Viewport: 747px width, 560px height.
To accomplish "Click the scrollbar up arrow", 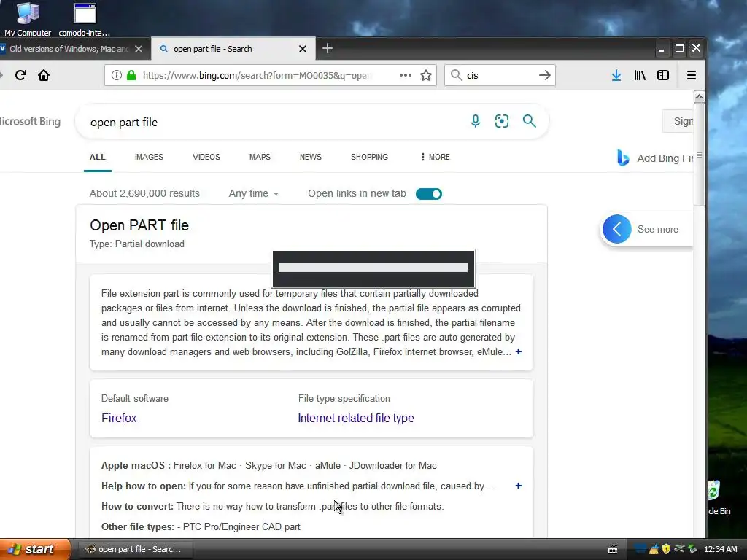I will [699, 97].
